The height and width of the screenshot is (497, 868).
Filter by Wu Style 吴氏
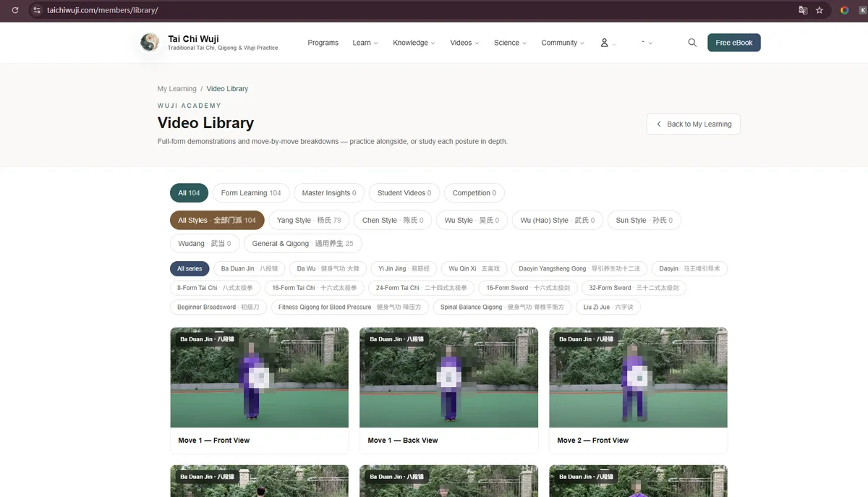(x=472, y=220)
